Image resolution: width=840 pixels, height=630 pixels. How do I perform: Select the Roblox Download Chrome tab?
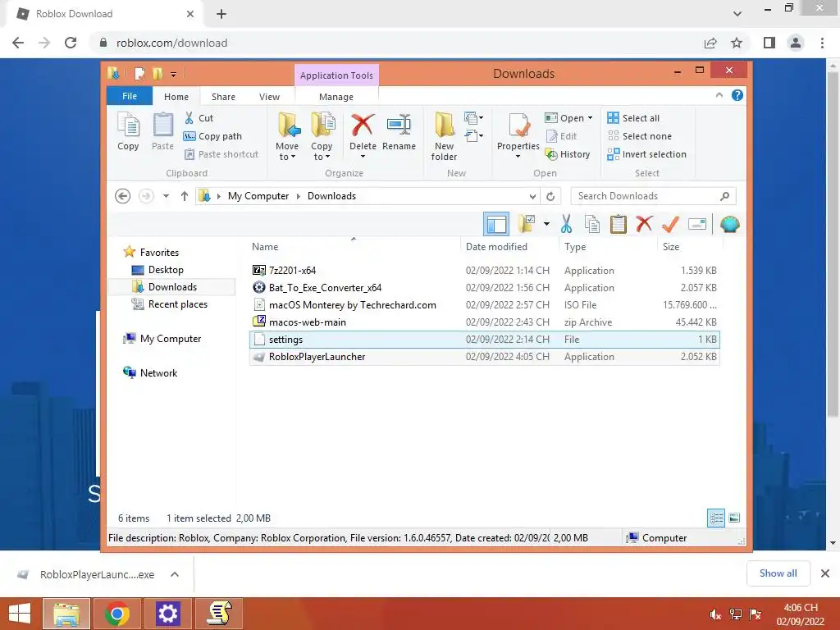pyautogui.click(x=104, y=14)
